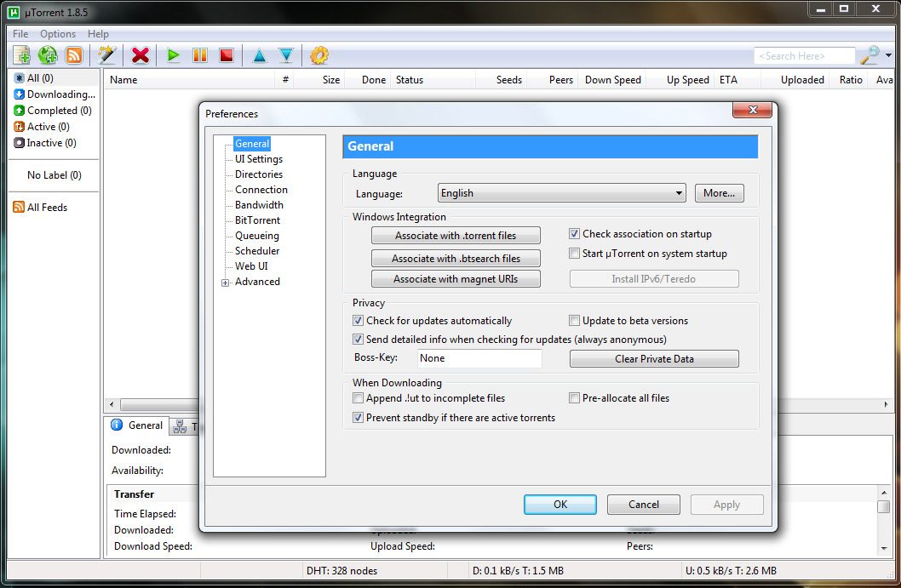Image resolution: width=901 pixels, height=588 pixels.
Task: Click the orange Pause torrent icon
Action: 200,55
